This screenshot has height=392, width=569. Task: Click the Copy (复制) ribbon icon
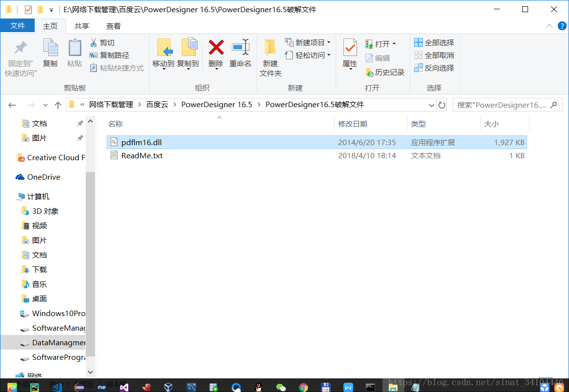coord(51,48)
